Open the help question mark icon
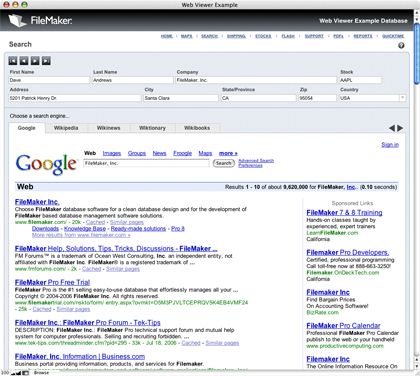420x376 pixels. 401,46
